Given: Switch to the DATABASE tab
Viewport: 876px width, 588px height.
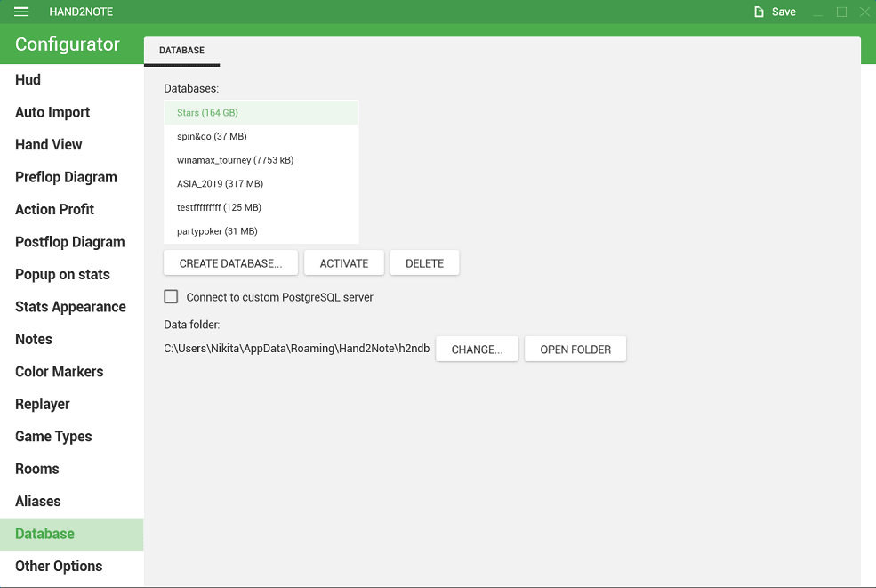Looking at the screenshot, I should click(181, 51).
